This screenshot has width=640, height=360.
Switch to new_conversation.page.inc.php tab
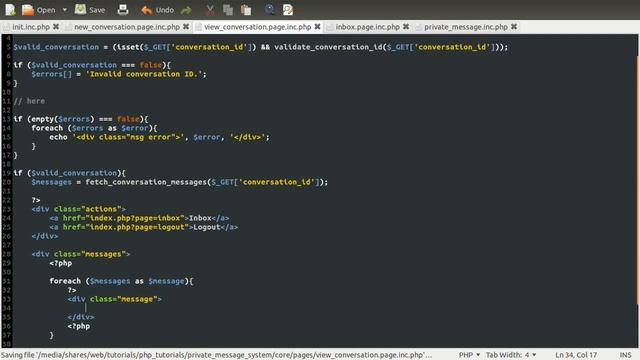click(127, 27)
